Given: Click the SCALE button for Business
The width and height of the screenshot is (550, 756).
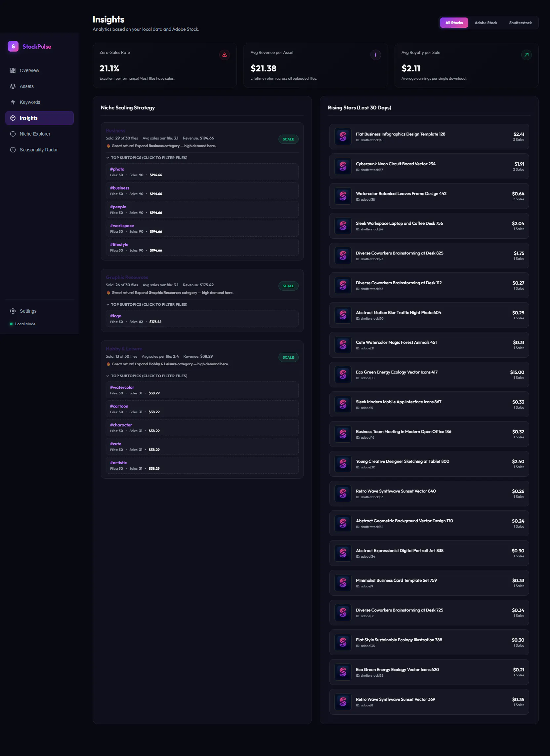Looking at the screenshot, I should (288, 139).
